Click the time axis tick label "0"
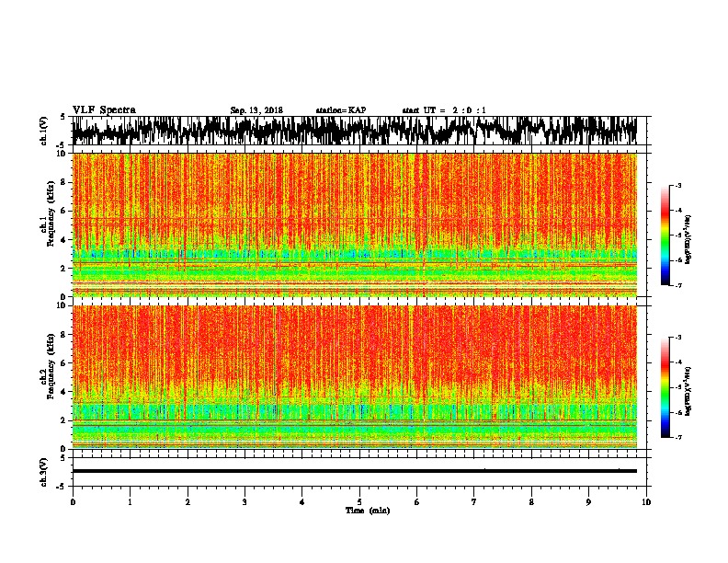The image size is (728, 563). pyautogui.click(x=73, y=502)
